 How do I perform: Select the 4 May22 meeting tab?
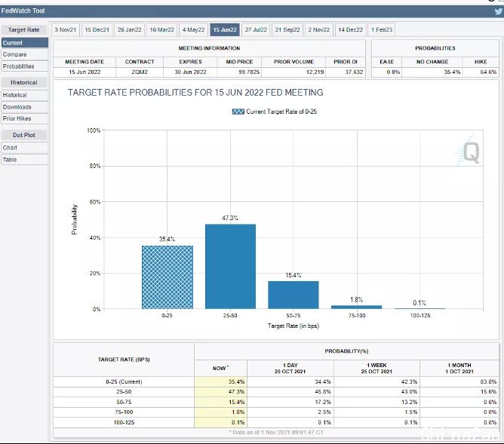[x=193, y=30]
